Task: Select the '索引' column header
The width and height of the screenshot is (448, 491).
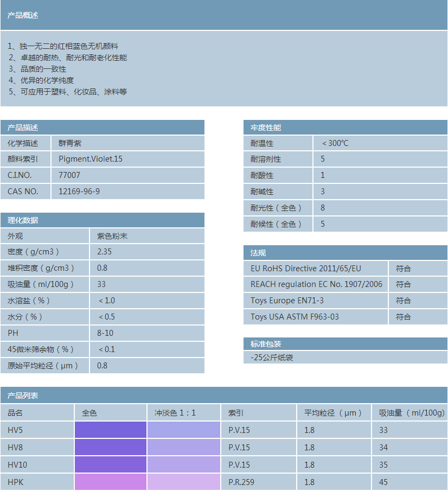Action: pos(236,413)
